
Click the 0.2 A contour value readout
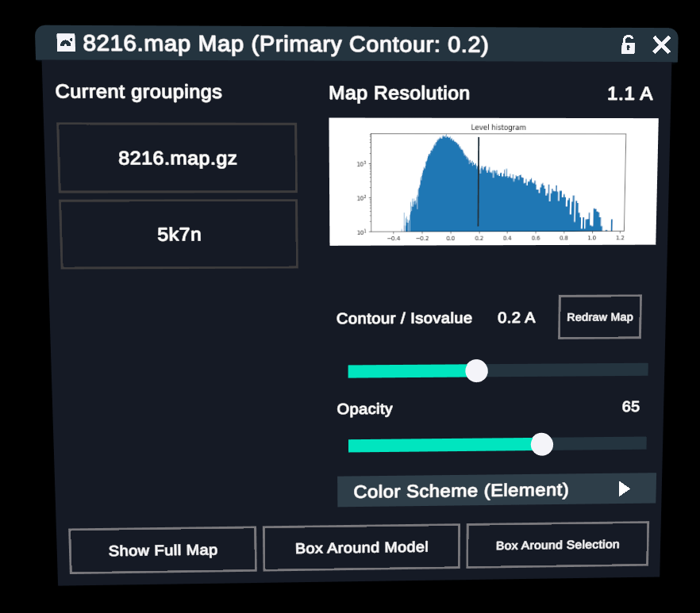coord(516,318)
